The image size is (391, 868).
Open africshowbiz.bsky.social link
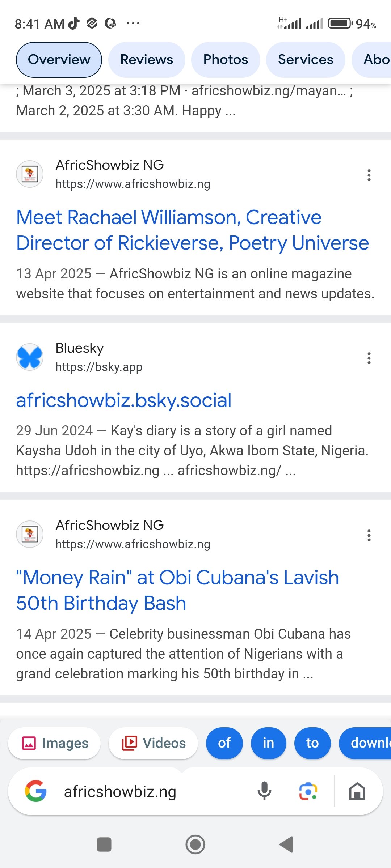pyautogui.click(x=124, y=400)
